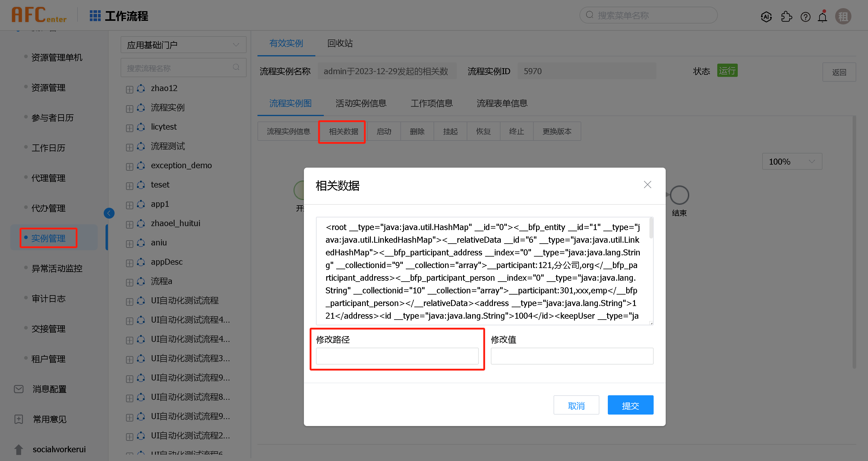Open the notification bell

pyautogui.click(x=822, y=17)
